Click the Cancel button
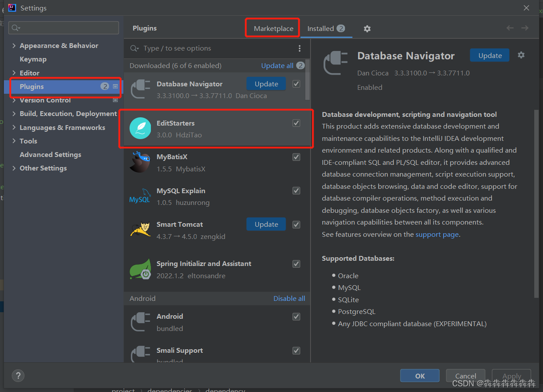This screenshot has height=392, width=543. click(466, 376)
